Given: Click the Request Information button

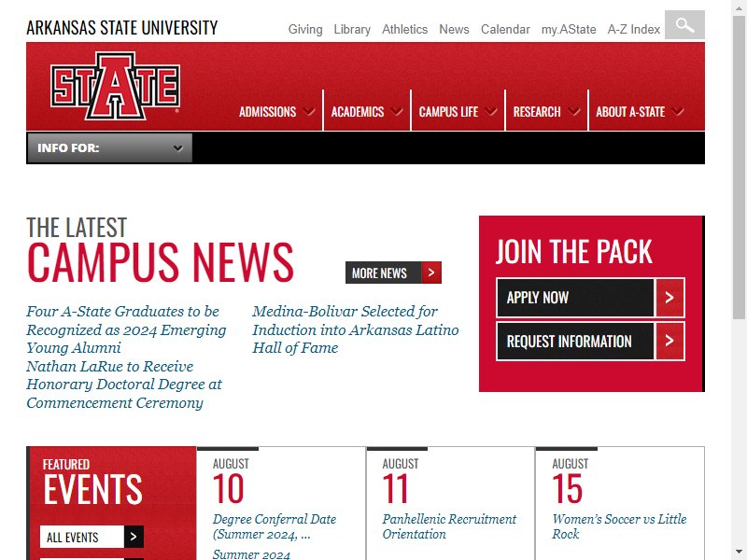Looking at the screenshot, I should point(590,341).
